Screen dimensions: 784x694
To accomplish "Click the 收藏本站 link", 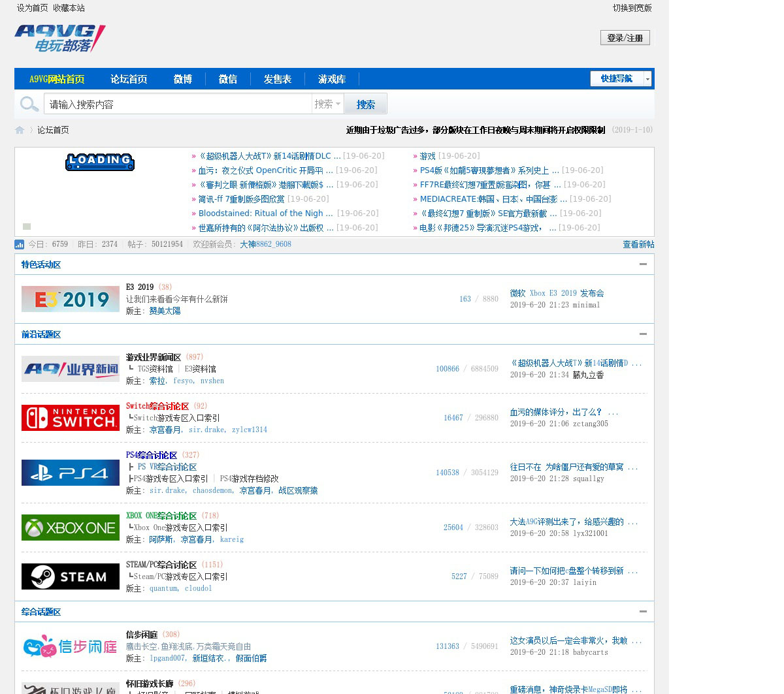I will point(69,8).
